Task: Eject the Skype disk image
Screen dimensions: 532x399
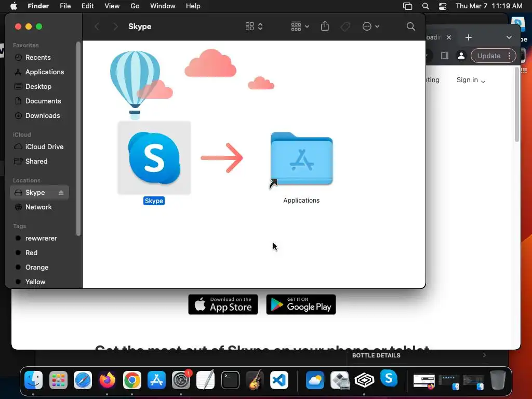Action: 61,193
